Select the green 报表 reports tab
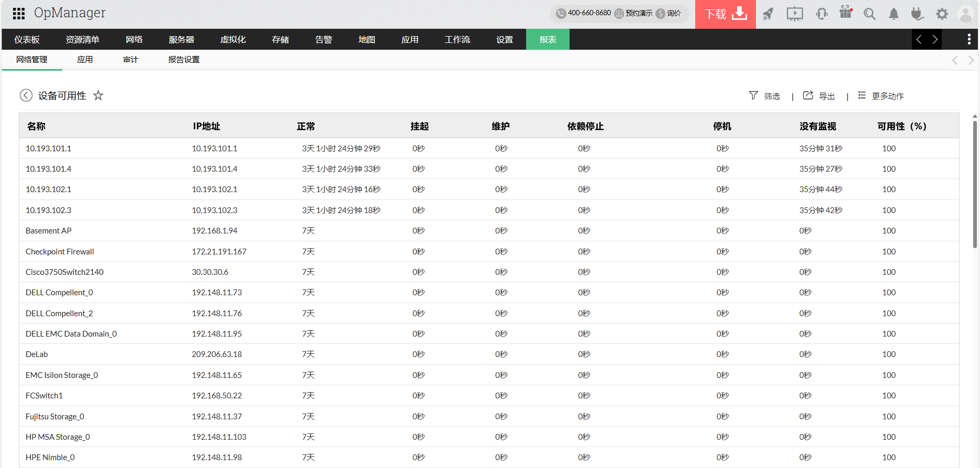The image size is (980, 468). point(548,39)
